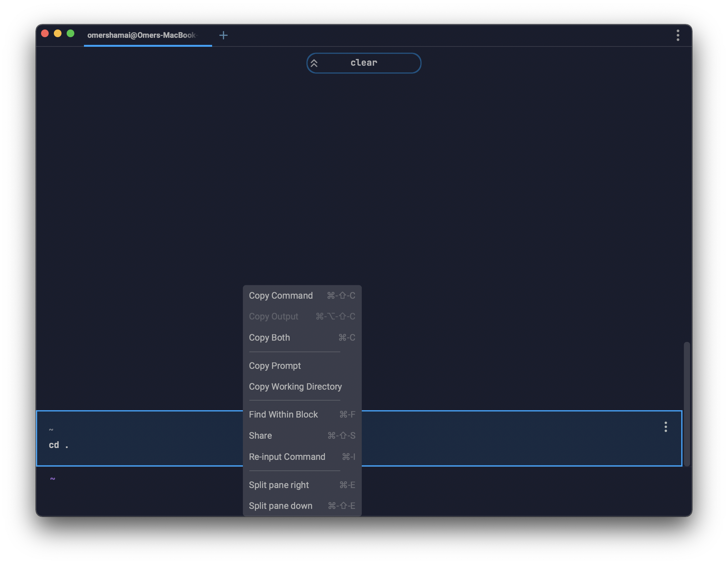Screen dimensions: 728x564
Task: Open a new terminal tab with the plus icon
Action: tap(223, 35)
